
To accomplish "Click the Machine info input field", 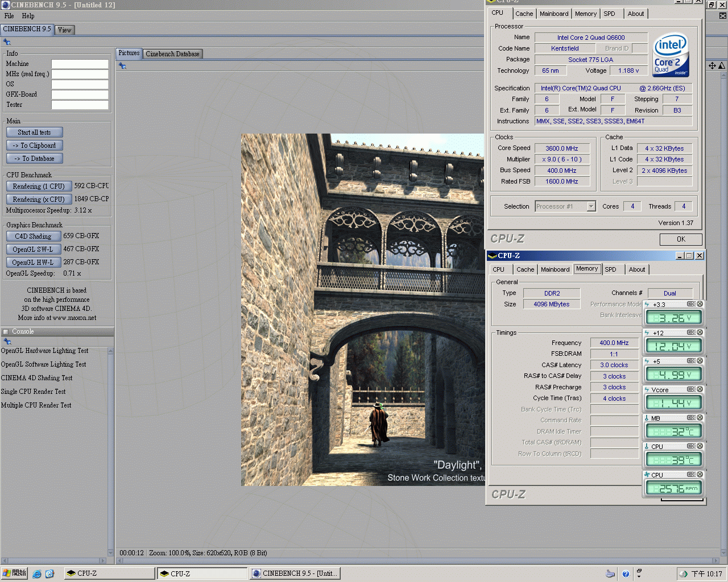I will (80, 64).
